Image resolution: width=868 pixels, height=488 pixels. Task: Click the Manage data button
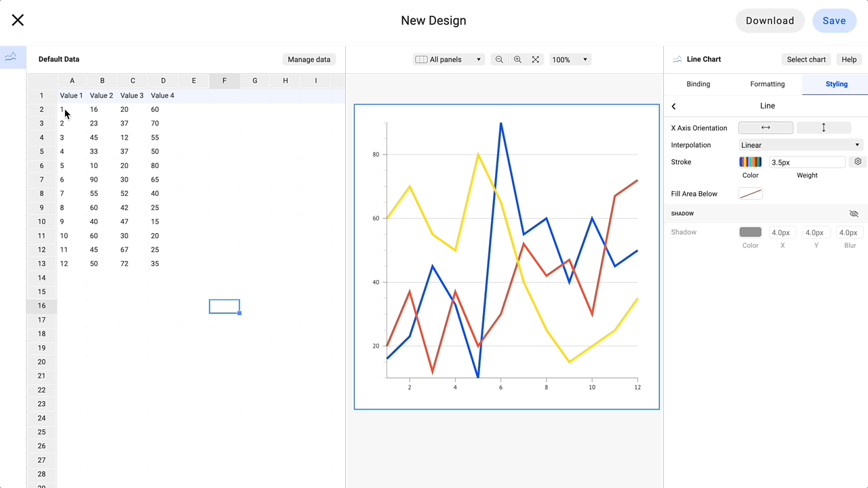(x=309, y=59)
